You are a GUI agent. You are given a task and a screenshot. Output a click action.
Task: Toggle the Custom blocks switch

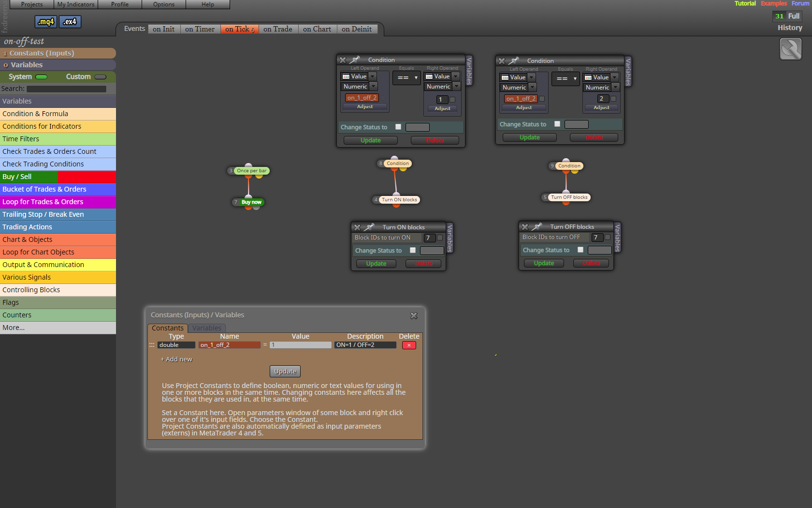[x=101, y=77]
